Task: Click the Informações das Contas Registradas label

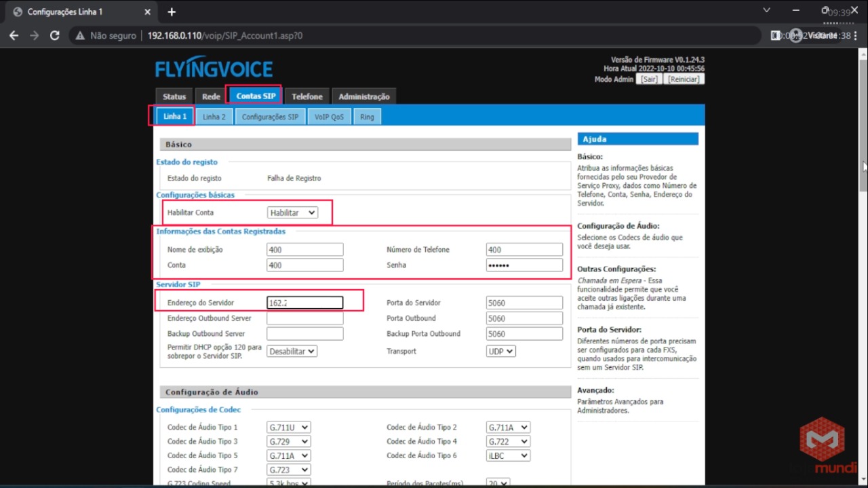Action: pos(221,231)
